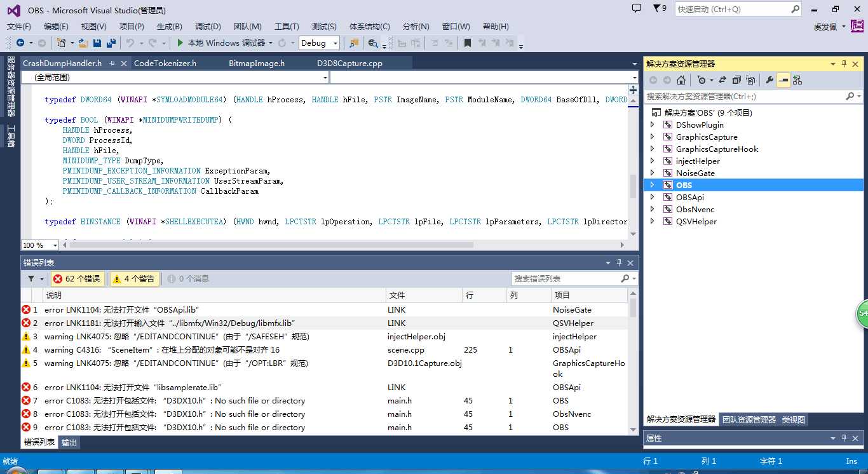868x474 pixels.
Task: Click the error filter funnel icon
Action: tap(31, 279)
